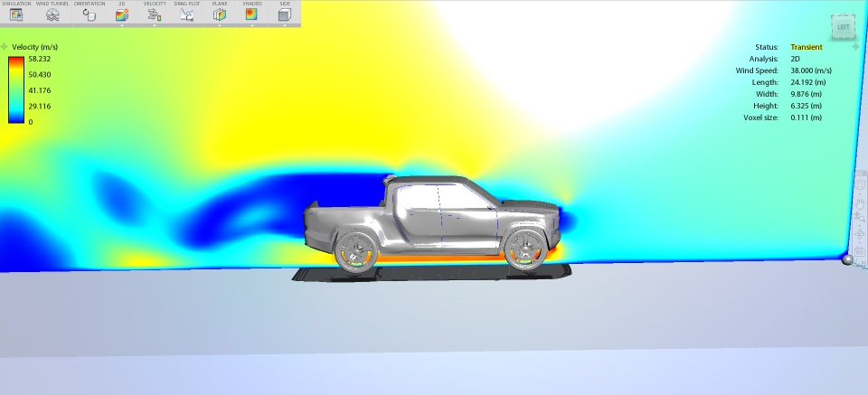Expand the dropdown arrow under Shaded

[252, 25]
